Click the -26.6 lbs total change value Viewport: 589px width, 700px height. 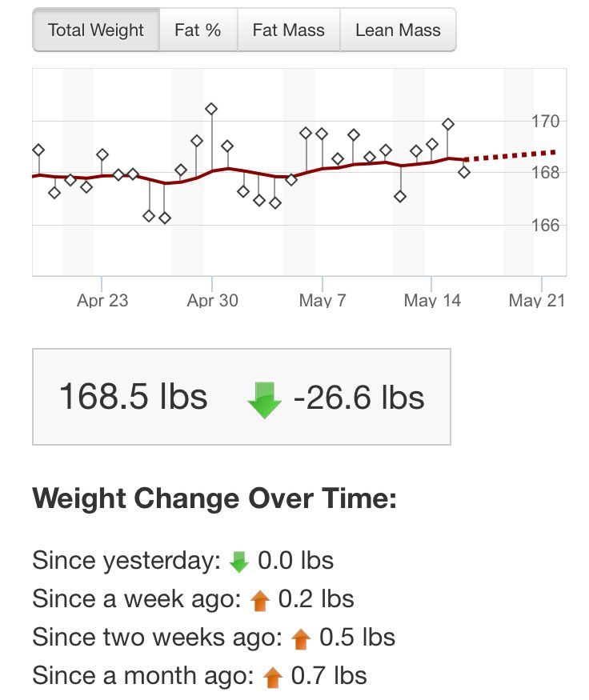coord(359,398)
